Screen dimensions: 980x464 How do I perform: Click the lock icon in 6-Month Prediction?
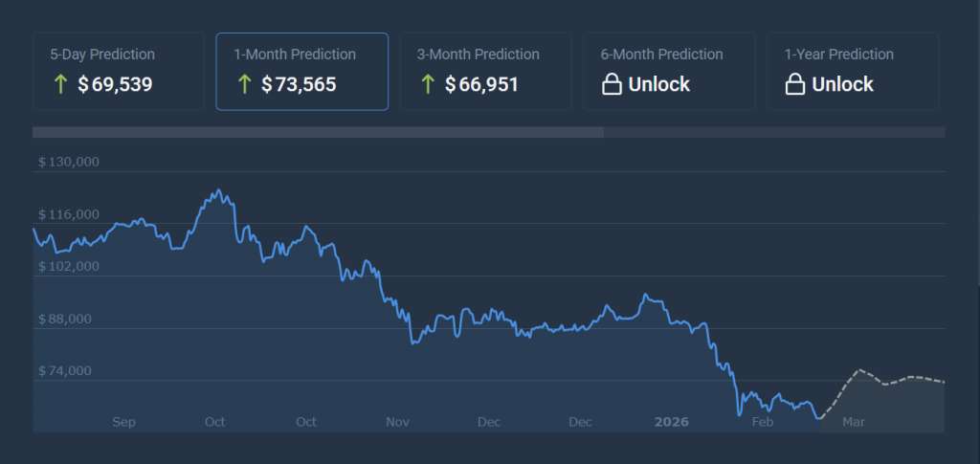click(611, 85)
